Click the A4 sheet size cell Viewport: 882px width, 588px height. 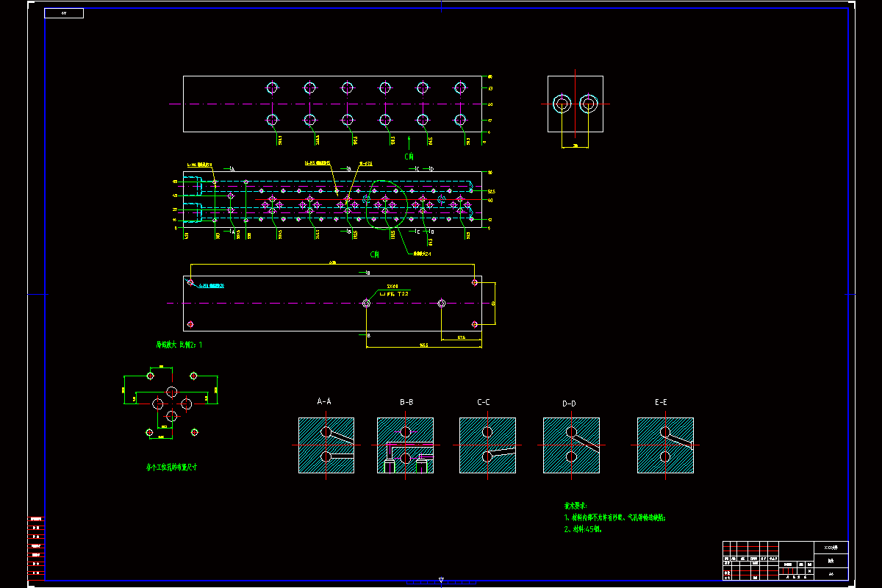pyautogui.click(x=831, y=573)
